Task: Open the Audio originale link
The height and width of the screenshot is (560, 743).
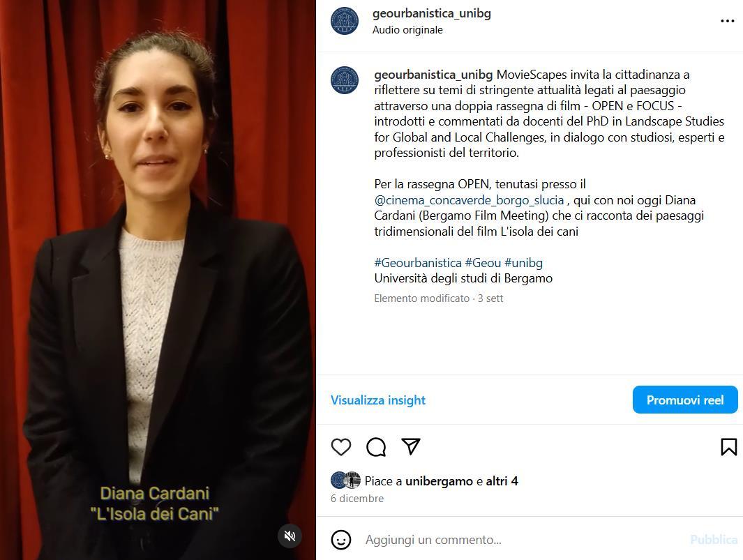Action: point(407,30)
